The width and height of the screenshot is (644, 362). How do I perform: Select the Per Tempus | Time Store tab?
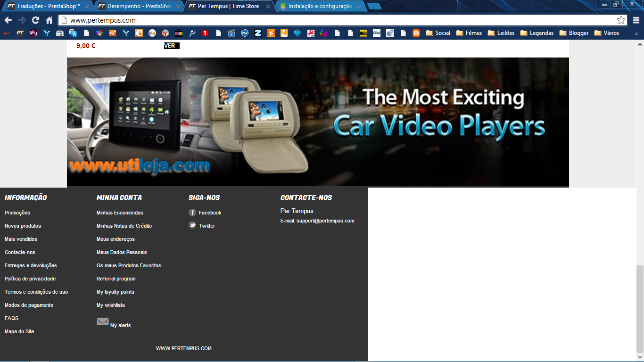(x=229, y=6)
